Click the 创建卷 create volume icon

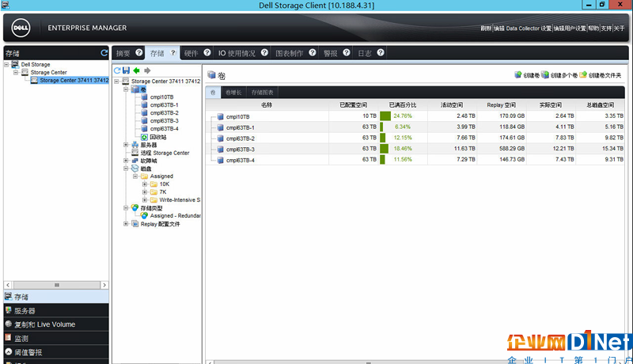pyautogui.click(x=518, y=74)
